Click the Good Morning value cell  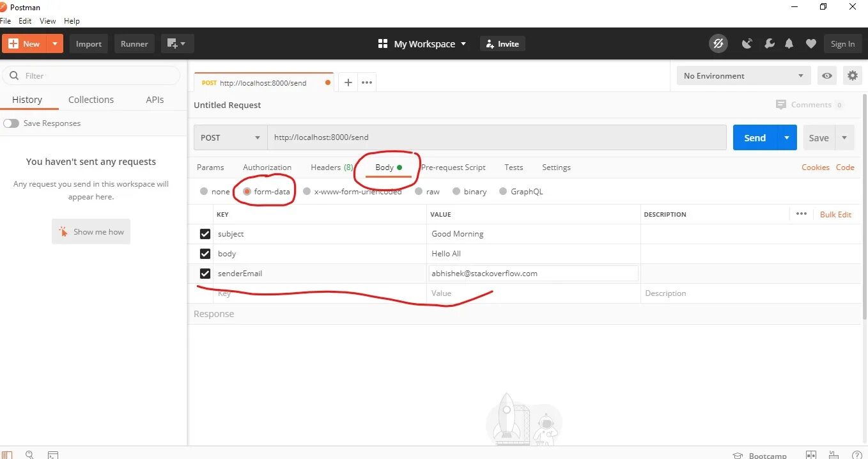tap(533, 234)
